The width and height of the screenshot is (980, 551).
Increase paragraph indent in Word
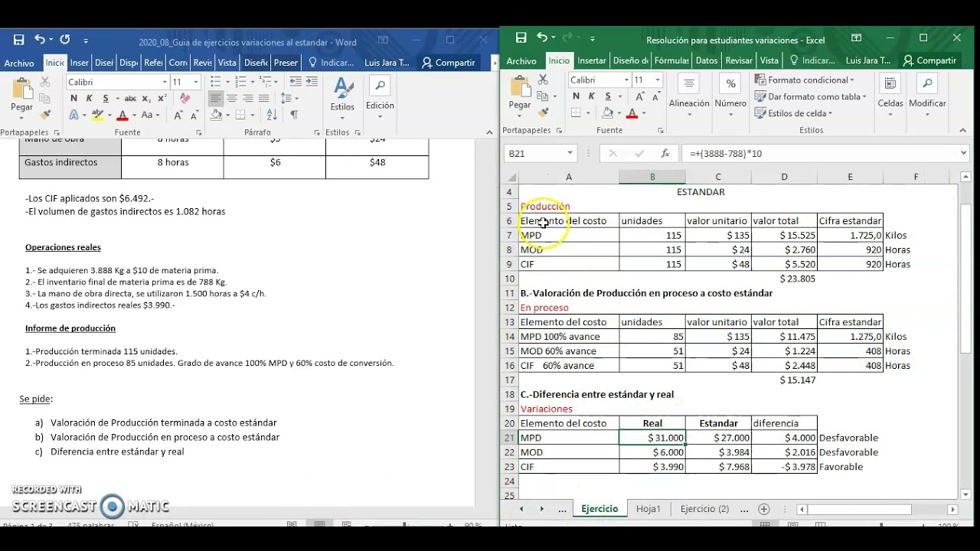pyautogui.click(x=312, y=81)
